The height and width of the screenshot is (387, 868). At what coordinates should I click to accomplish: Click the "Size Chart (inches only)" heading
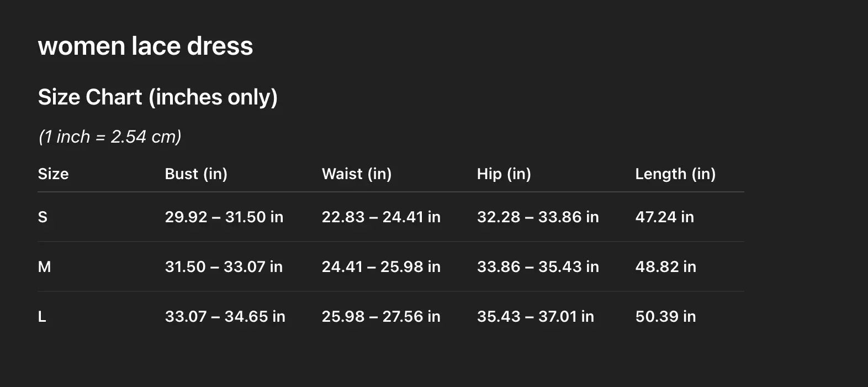(157, 97)
